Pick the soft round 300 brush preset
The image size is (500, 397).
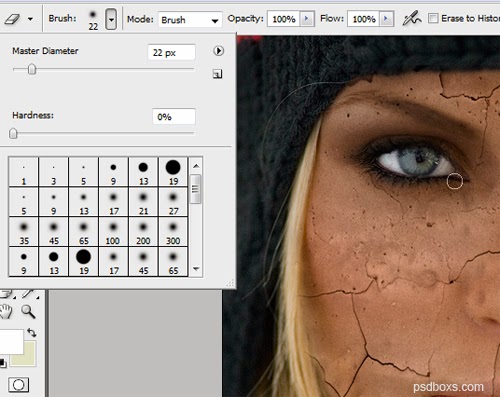[173, 232]
